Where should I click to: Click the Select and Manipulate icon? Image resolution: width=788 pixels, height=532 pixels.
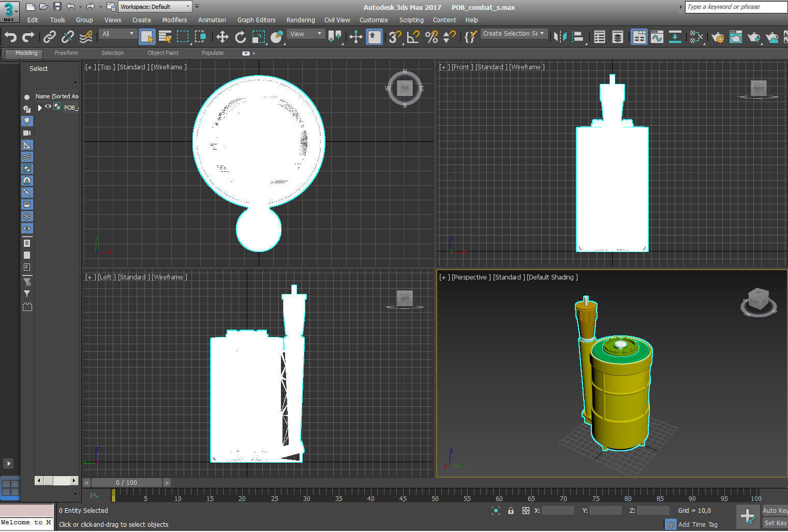[x=355, y=37]
